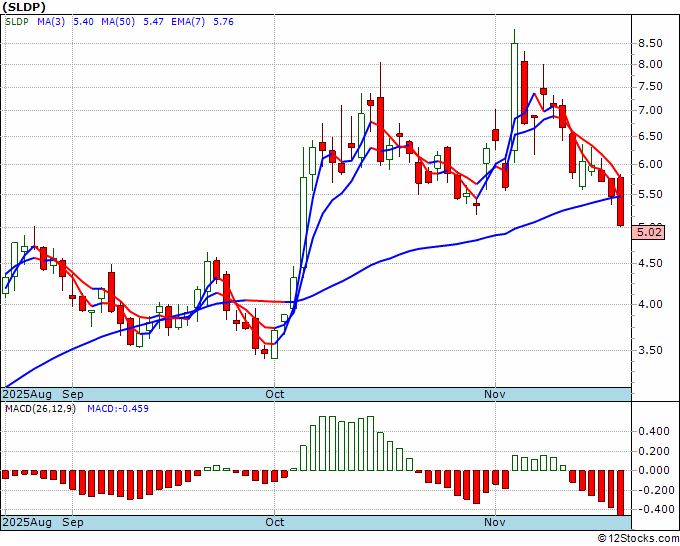Screen dimensions: 680x546
Task: Click the EMA(7) value 5.76
Action: (223, 22)
